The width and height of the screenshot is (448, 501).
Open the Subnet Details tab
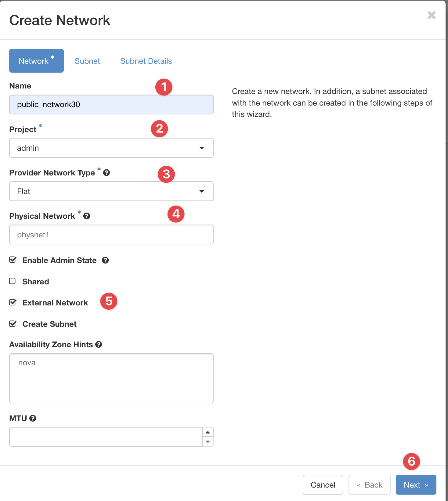pyautogui.click(x=146, y=61)
